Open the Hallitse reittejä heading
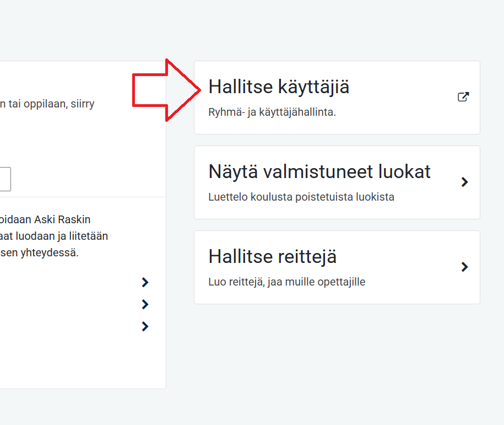504x425 pixels. pyautogui.click(x=273, y=257)
